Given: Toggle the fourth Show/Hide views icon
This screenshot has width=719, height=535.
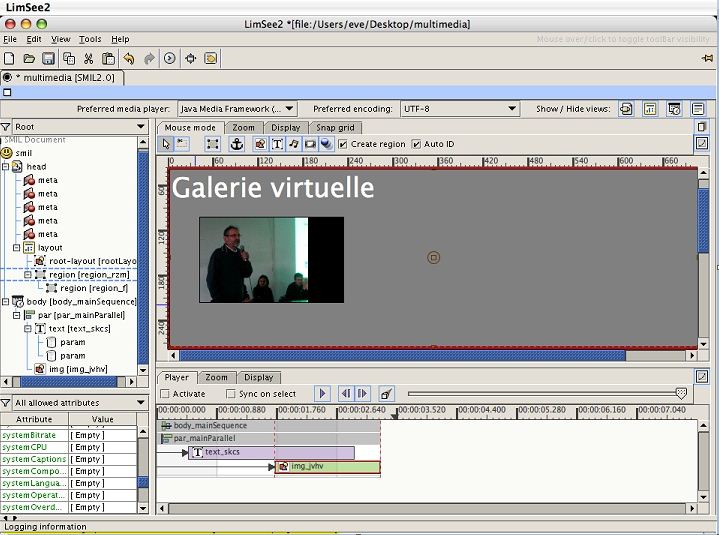Looking at the screenshot, I should (698, 109).
